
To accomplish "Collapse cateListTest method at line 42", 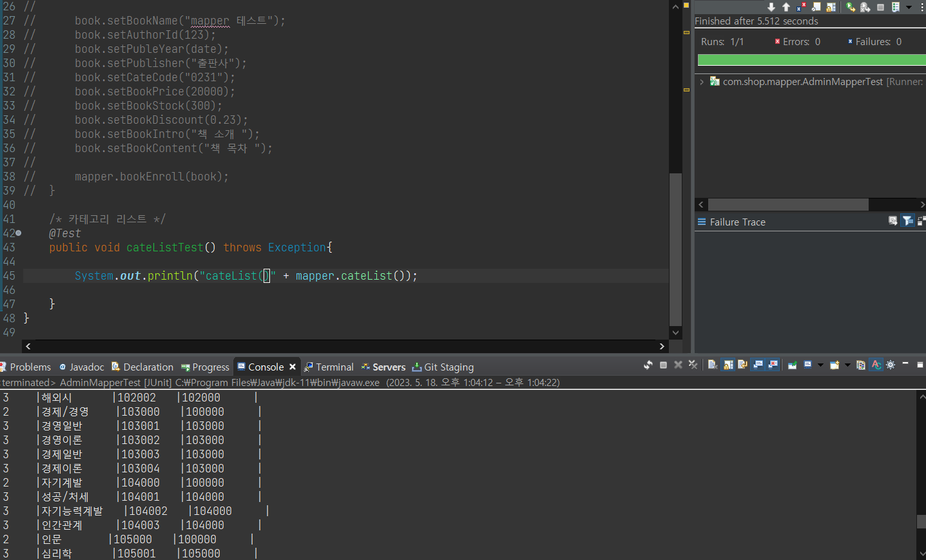I will [19, 233].
